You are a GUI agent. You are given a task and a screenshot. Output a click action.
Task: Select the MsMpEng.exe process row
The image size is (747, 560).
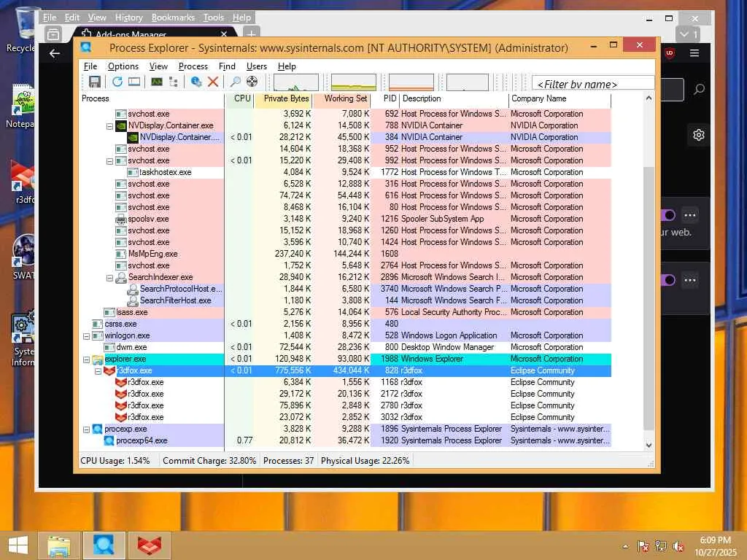345,254
